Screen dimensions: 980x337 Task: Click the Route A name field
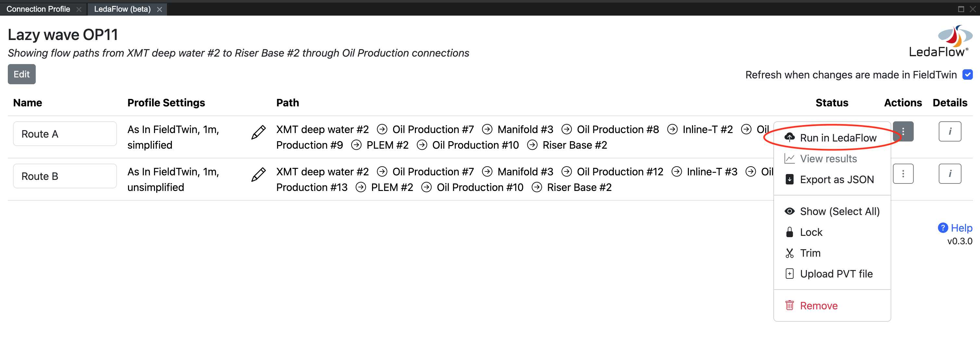click(x=65, y=134)
